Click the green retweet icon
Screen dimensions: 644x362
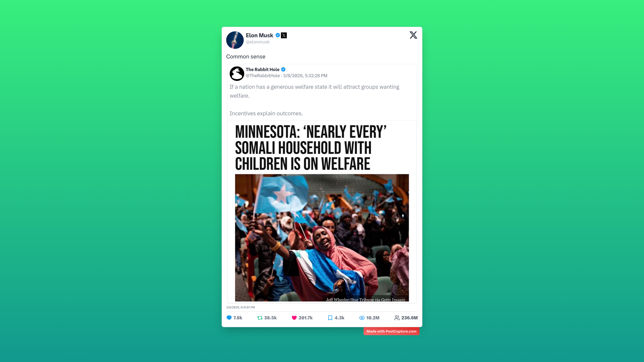click(x=260, y=318)
